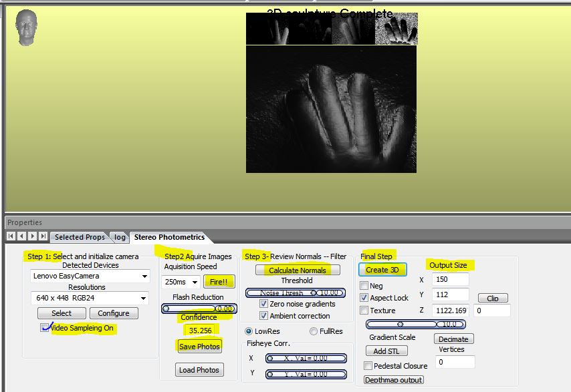The image size is (571, 392).
Task: Click the 3D head model thumbnail
Action: [x=25, y=27]
